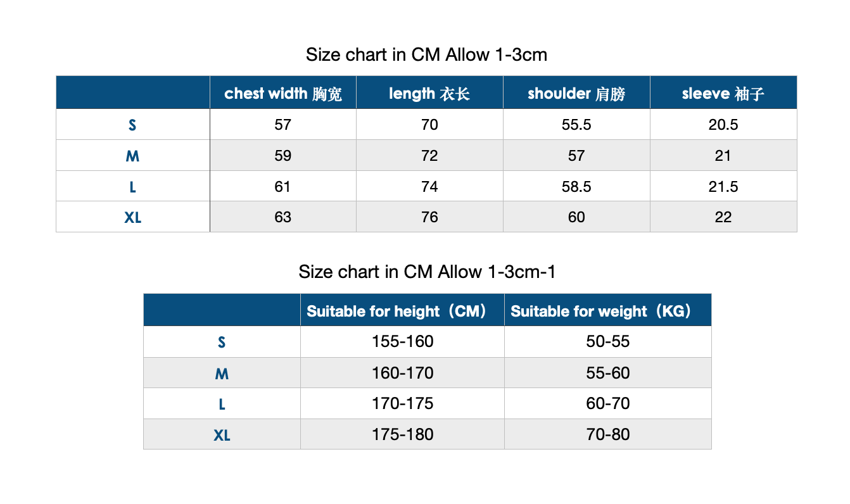The height and width of the screenshot is (504, 850).
Task: Select the sleeve value 21.5 for size L
Action: pyautogui.click(x=723, y=187)
